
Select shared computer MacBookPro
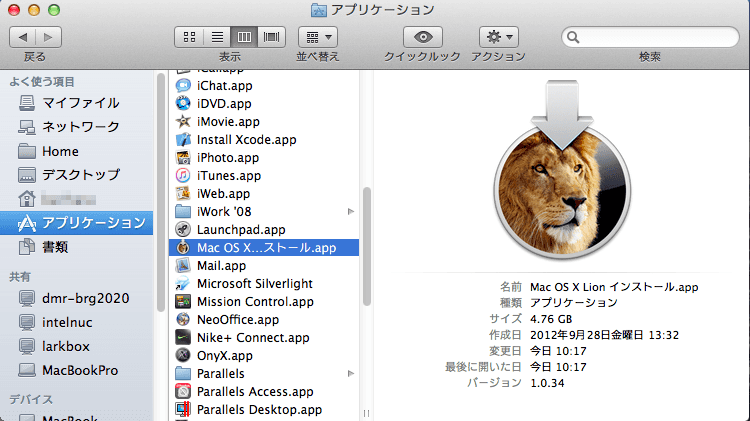point(77,370)
